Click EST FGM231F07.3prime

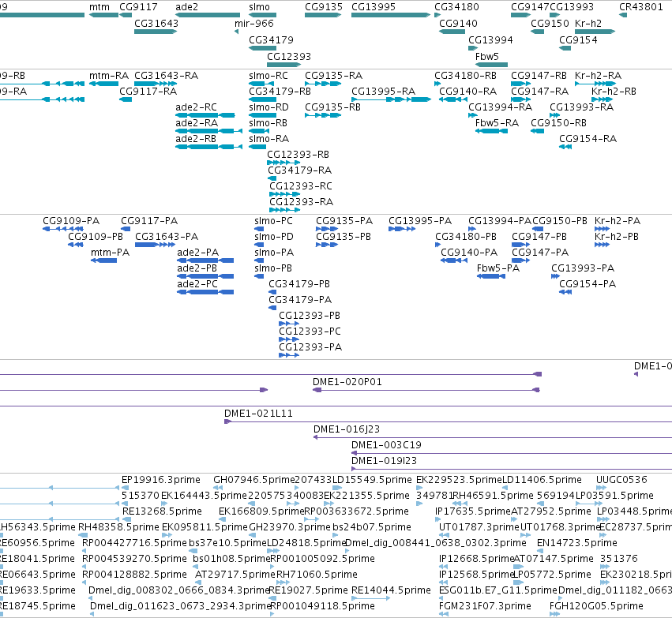tap(444, 614)
